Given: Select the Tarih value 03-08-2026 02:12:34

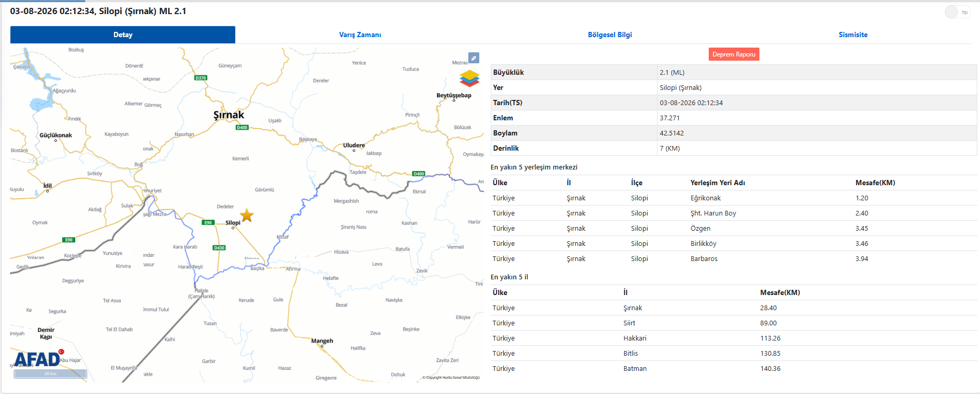Looking at the screenshot, I should point(691,103).
